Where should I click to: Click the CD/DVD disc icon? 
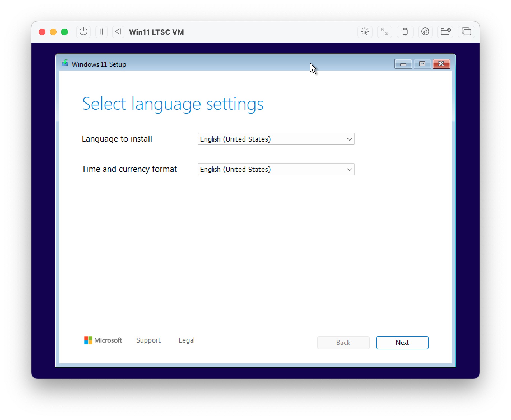pos(425,32)
